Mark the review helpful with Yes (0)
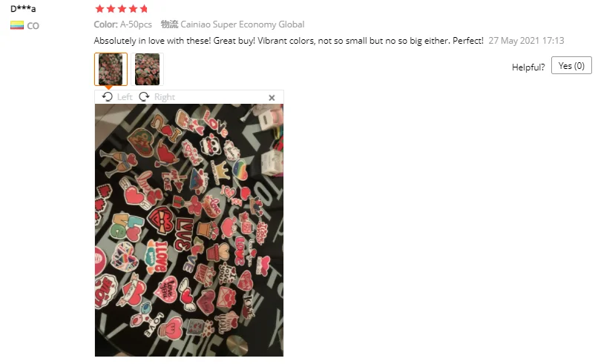Image resolution: width=598 pixels, height=364 pixels. point(571,65)
